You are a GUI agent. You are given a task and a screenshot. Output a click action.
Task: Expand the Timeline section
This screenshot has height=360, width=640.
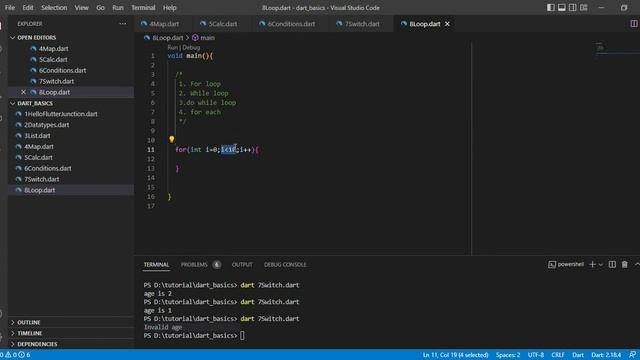[71, 333]
